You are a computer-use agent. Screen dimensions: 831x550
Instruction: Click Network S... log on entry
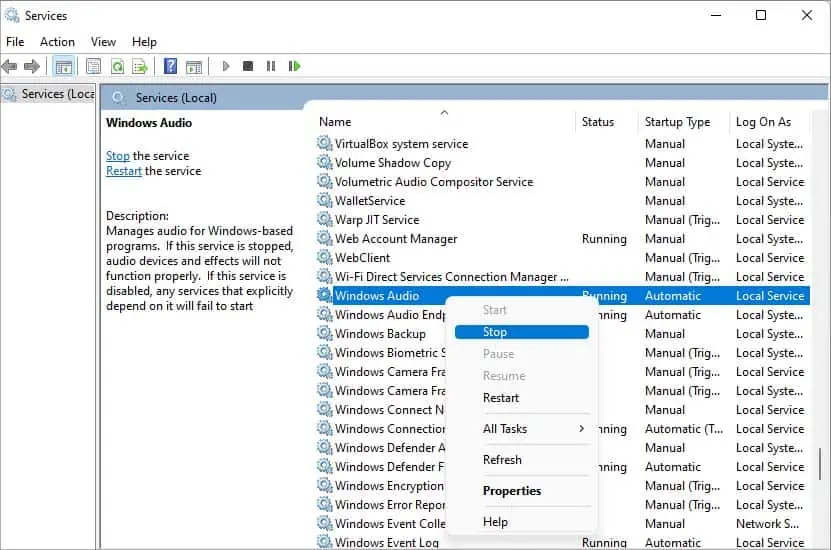(x=767, y=524)
